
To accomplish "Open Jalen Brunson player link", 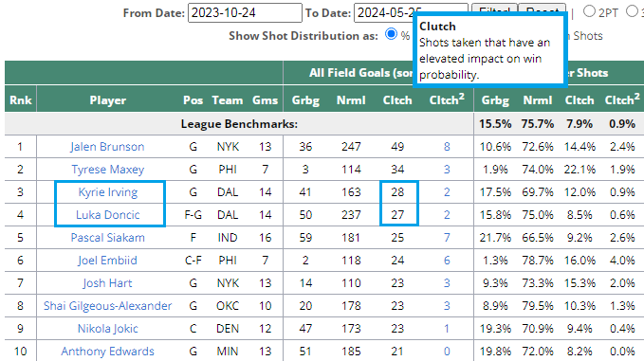I will click(x=107, y=147).
